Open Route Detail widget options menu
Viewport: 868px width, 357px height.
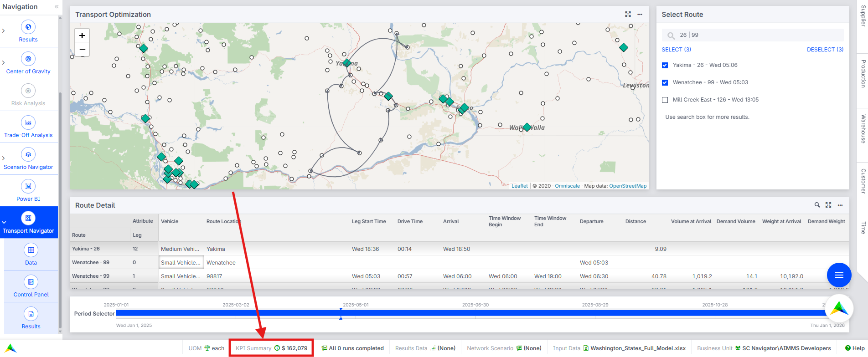[840, 205]
